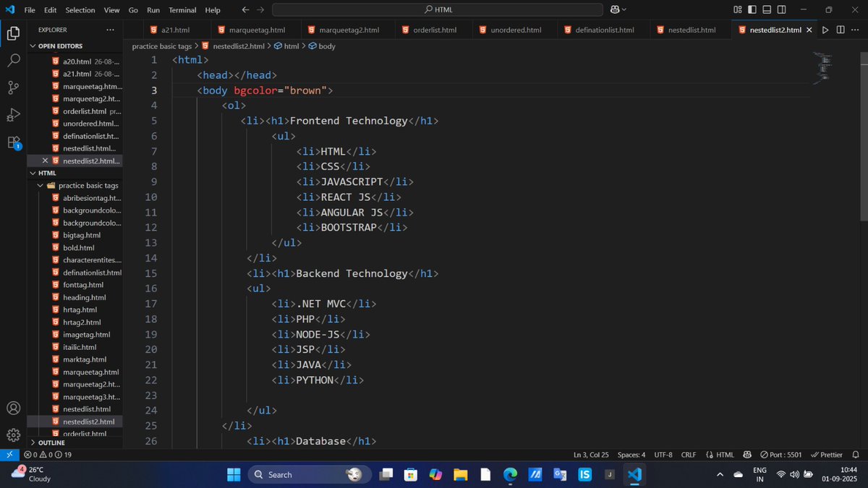Click the Visual Studio Code taskbar icon
The width and height of the screenshot is (868, 488).
(634, 474)
